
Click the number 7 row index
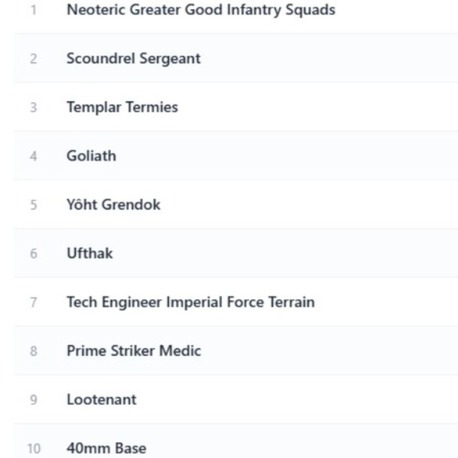click(x=34, y=302)
